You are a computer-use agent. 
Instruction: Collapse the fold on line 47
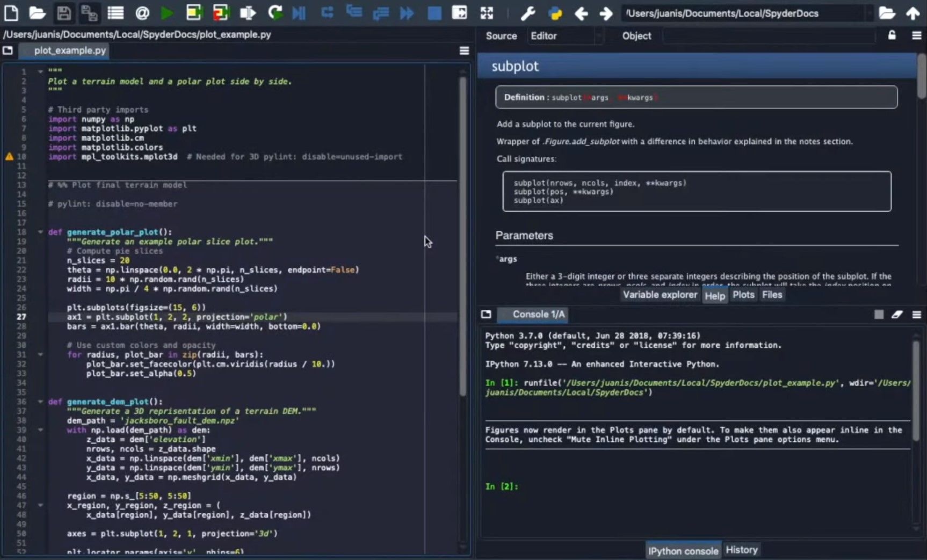(x=40, y=505)
